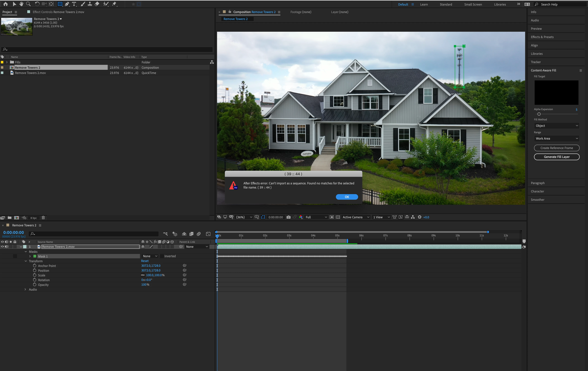Open Range dropdown showing Work Area
588x371 pixels.
point(556,138)
